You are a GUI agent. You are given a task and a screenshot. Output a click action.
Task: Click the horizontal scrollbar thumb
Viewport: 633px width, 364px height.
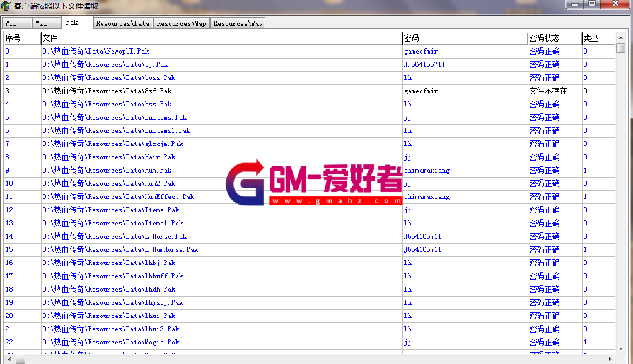coord(20,359)
